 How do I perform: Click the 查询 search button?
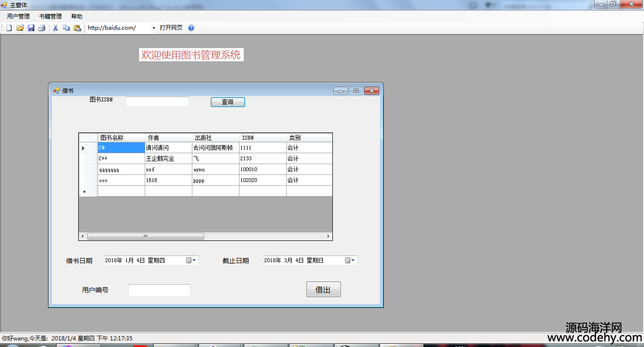pos(228,102)
